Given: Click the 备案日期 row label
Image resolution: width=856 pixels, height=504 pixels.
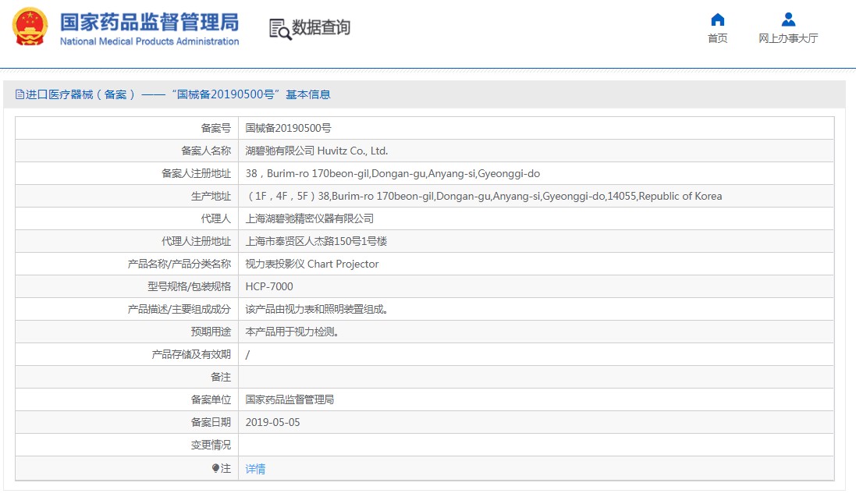Looking at the screenshot, I should (x=211, y=422).
